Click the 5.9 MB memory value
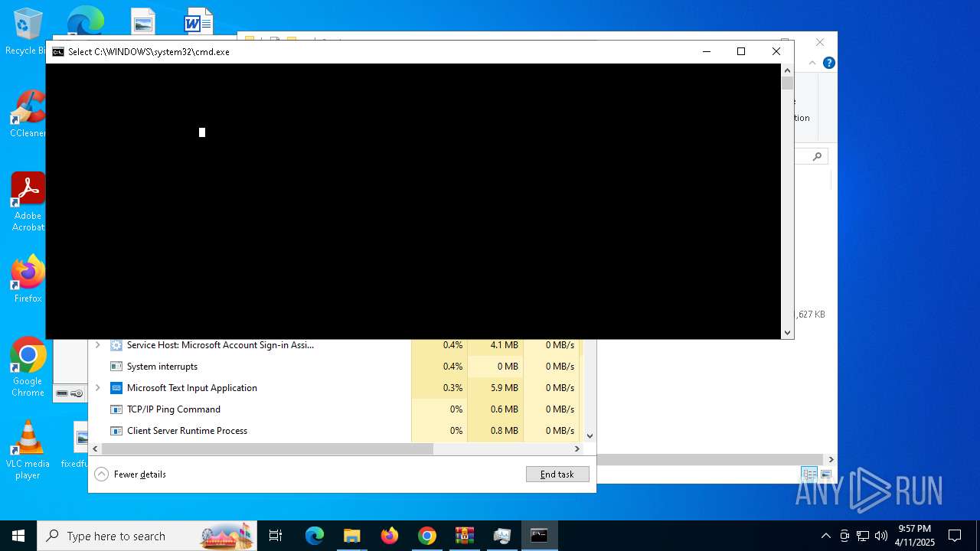This screenshot has width=980, height=551. tap(504, 388)
